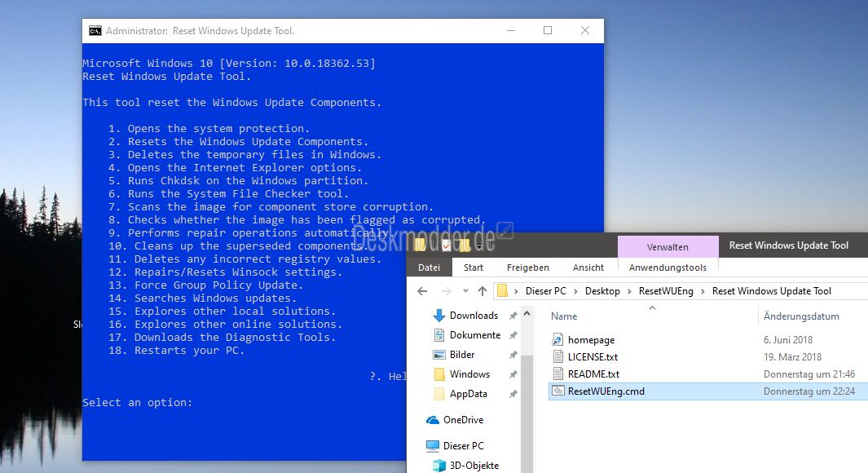The image size is (868, 473).
Task: Select the LICENSE.txt file icon
Action: click(x=558, y=356)
